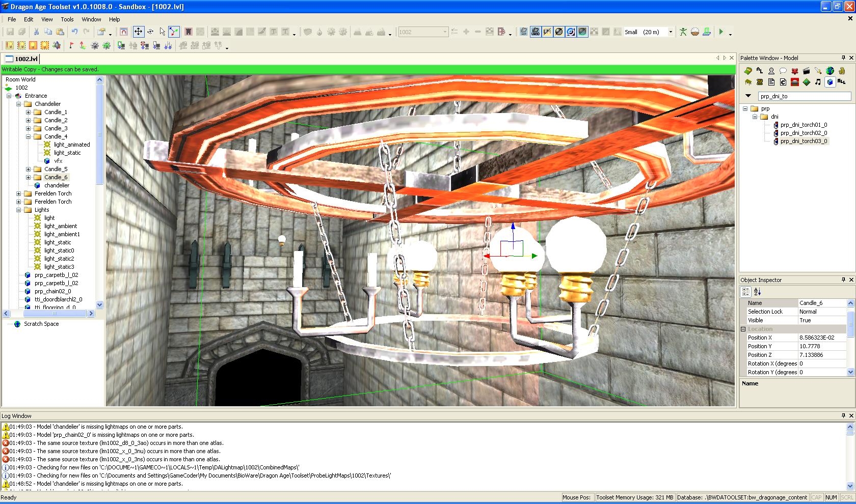Select the Merchant coins palette icon
The image size is (856, 504).
(x=842, y=71)
